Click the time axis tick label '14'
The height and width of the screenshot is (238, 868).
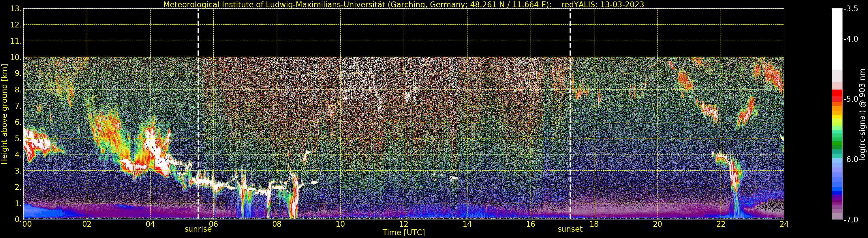point(467,224)
